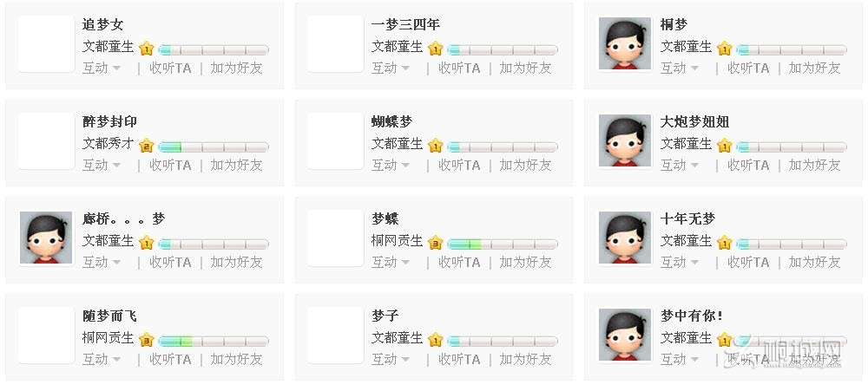Open the avatar of 廊桥。。。梦
Screen dimensions: 868x391
pos(47,238)
